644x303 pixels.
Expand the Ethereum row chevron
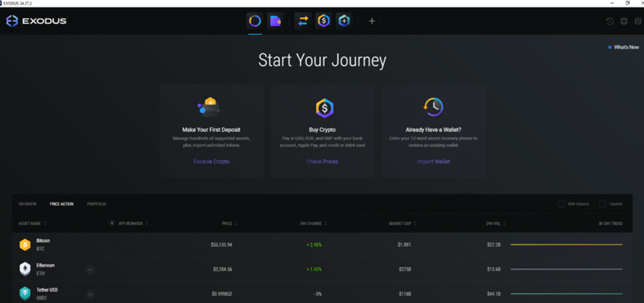pyautogui.click(x=90, y=270)
